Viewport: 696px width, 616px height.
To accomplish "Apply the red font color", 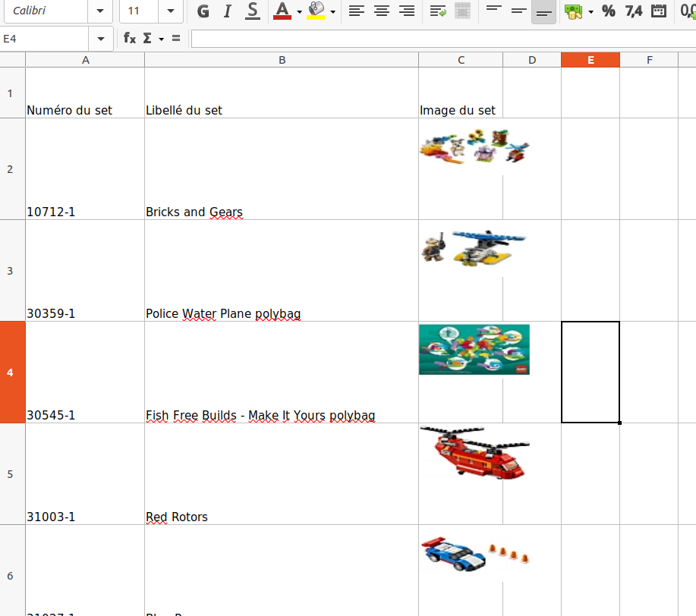I will [282, 11].
